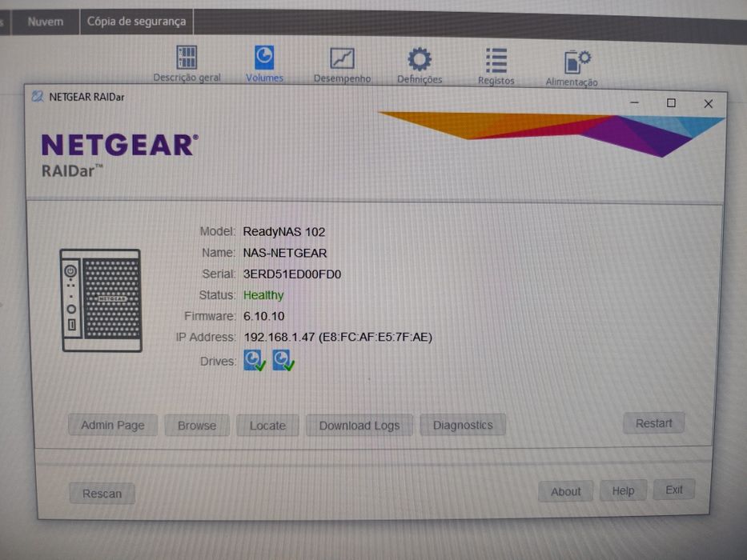Click the ReadyNAS device illustration
Screen dimensions: 747x560
101,301
